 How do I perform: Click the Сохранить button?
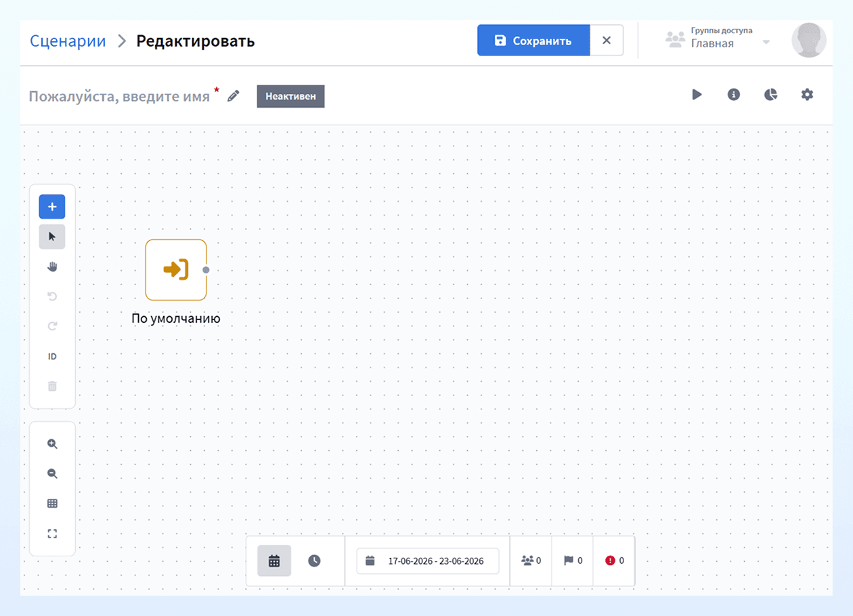click(533, 41)
